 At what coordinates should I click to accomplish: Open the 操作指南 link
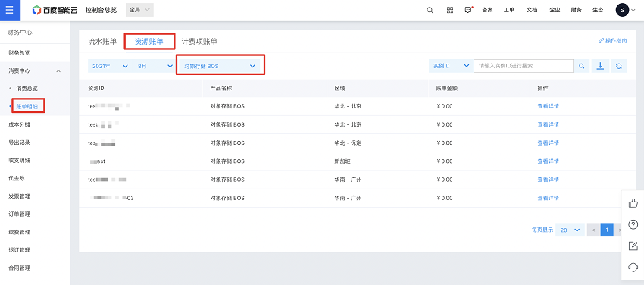[x=612, y=41]
